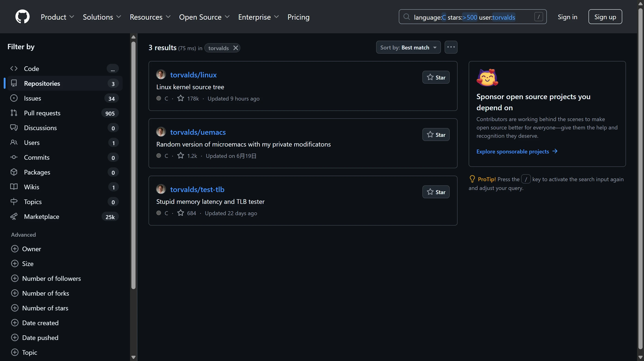Remove the torvalds search scope chip
This screenshot has width=644, height=361.
[x=235, y=48]
